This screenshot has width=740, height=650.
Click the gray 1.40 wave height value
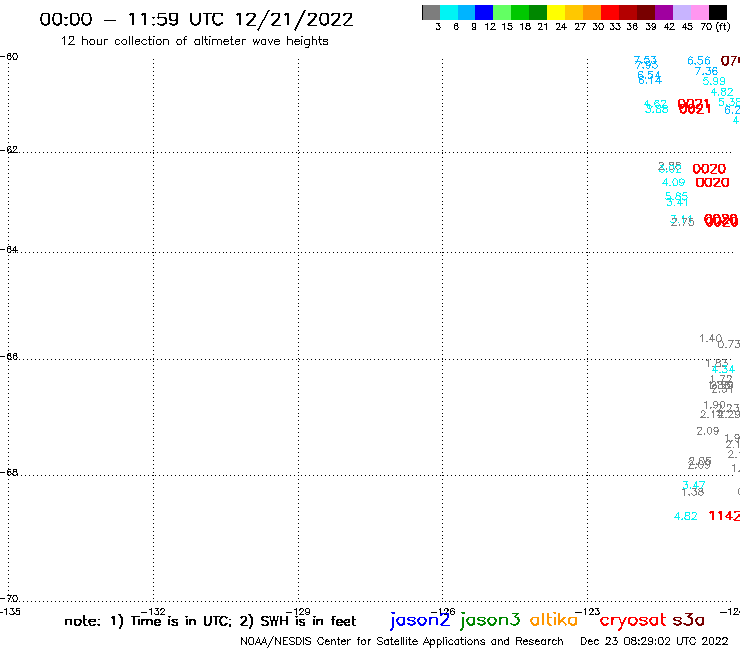click(x=711, y=338)
